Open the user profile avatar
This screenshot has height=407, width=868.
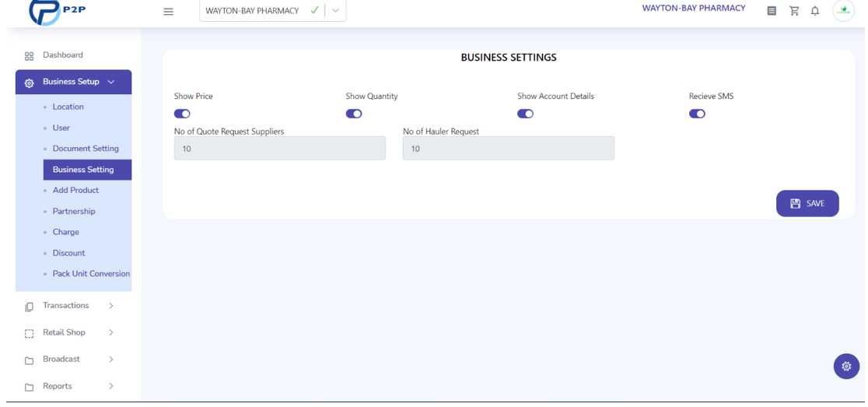click(x=844, y=11)
